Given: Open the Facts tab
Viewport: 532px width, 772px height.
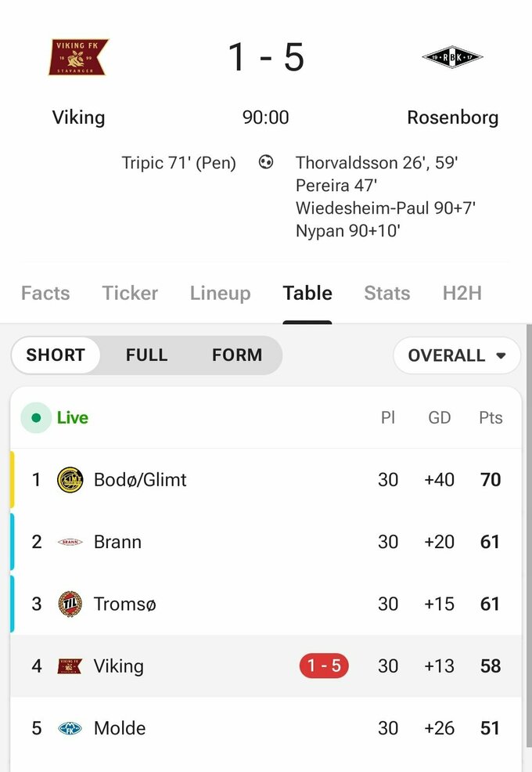Looking at the screenshot, I should click(45, 293).
